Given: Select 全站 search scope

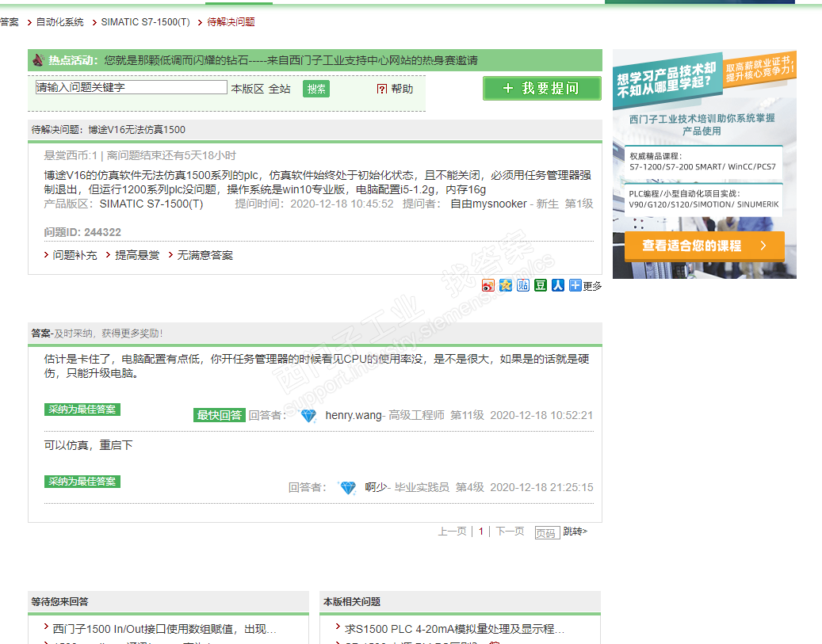Looking at the screenshot, I should (x=280, y=89).
